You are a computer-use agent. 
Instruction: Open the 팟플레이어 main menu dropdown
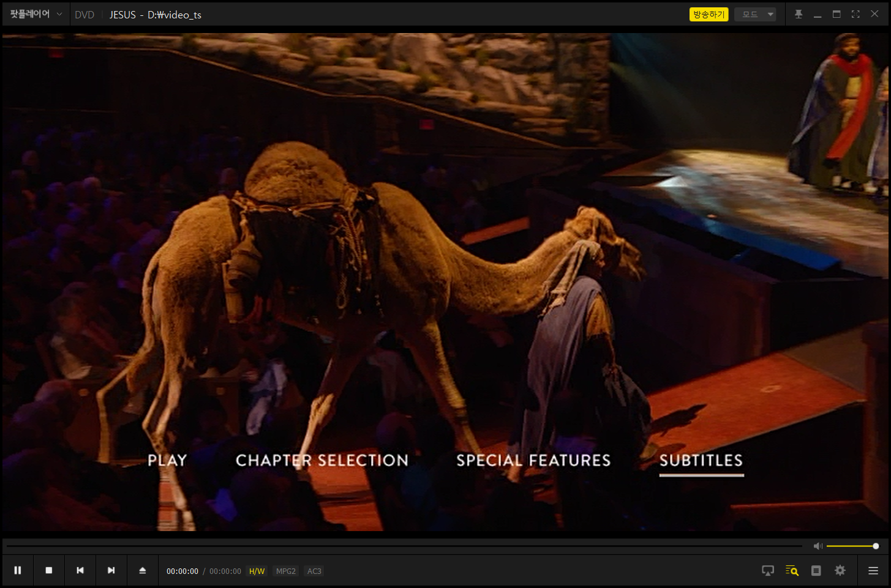(x=36, y=14)
